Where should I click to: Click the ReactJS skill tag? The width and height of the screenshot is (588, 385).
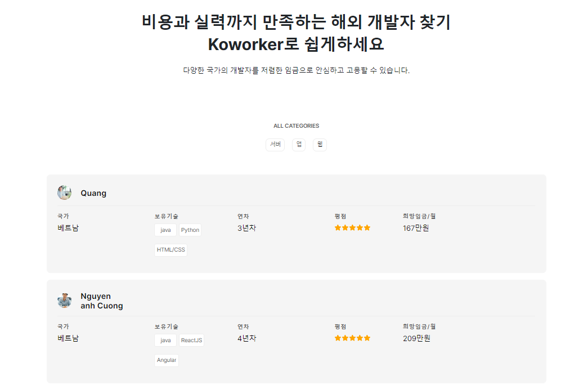192,341
